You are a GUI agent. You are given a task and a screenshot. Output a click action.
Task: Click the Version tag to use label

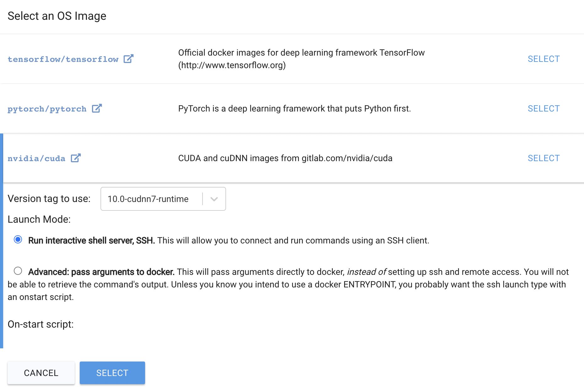[x=49, y=199]
